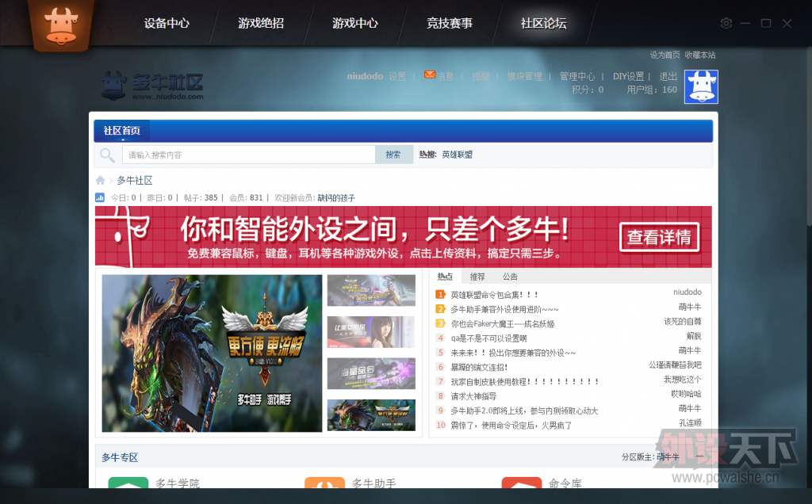Click the search magnifier icon

(107, 155)
